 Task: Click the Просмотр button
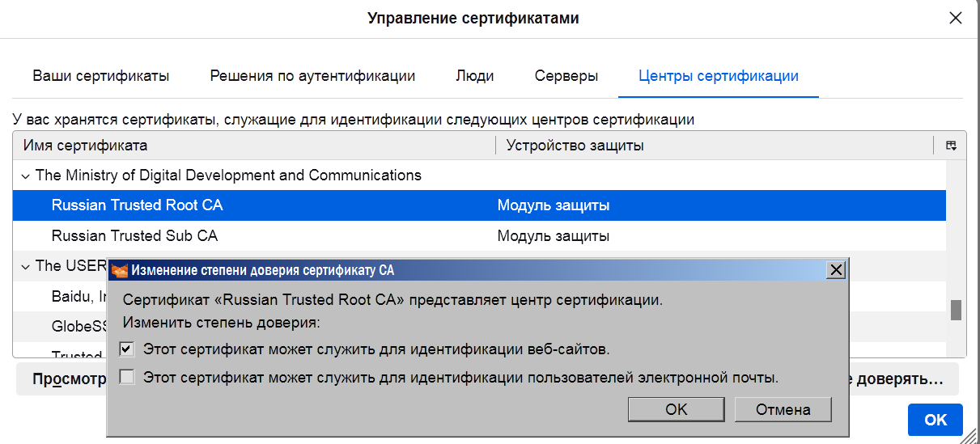tap(62, 378)
